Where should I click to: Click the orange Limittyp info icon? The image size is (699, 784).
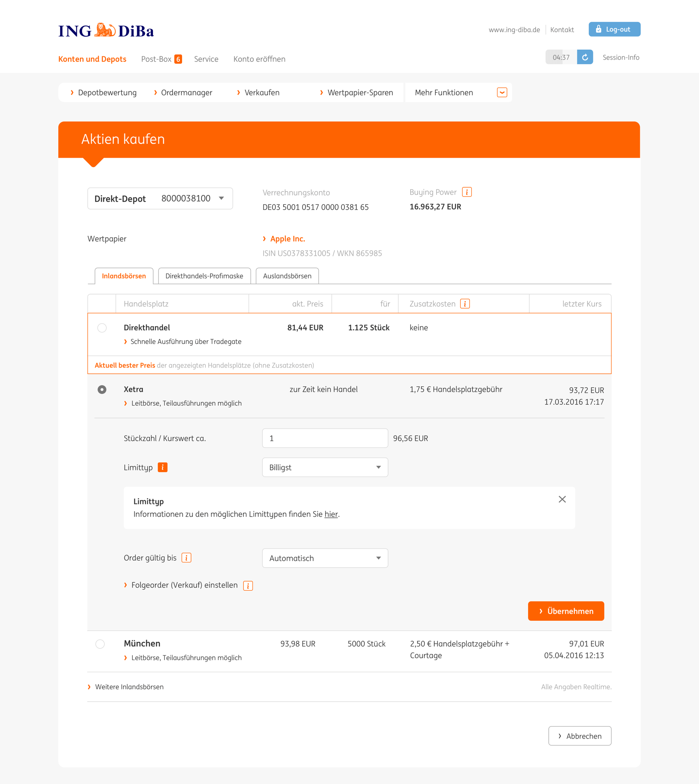(x=162, y=467)
